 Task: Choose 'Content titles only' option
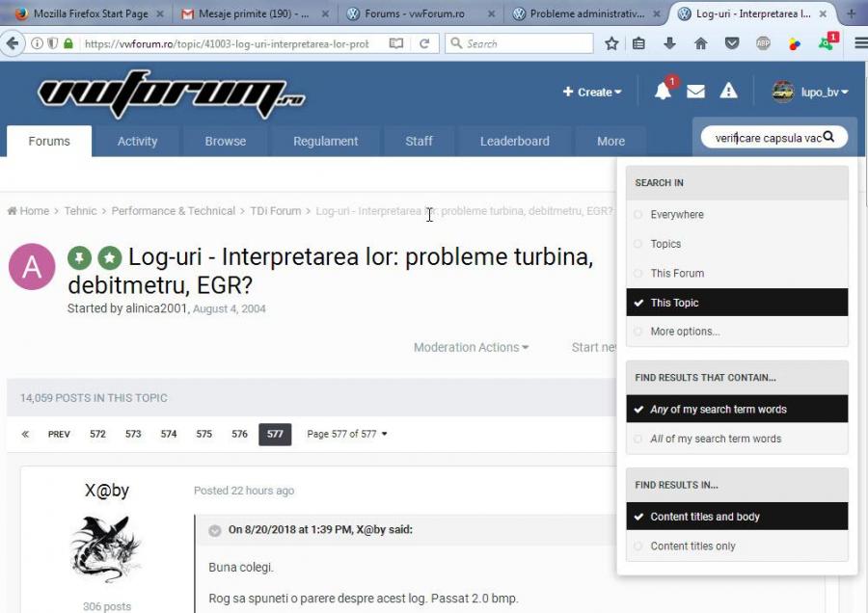(x=692, y=546)
